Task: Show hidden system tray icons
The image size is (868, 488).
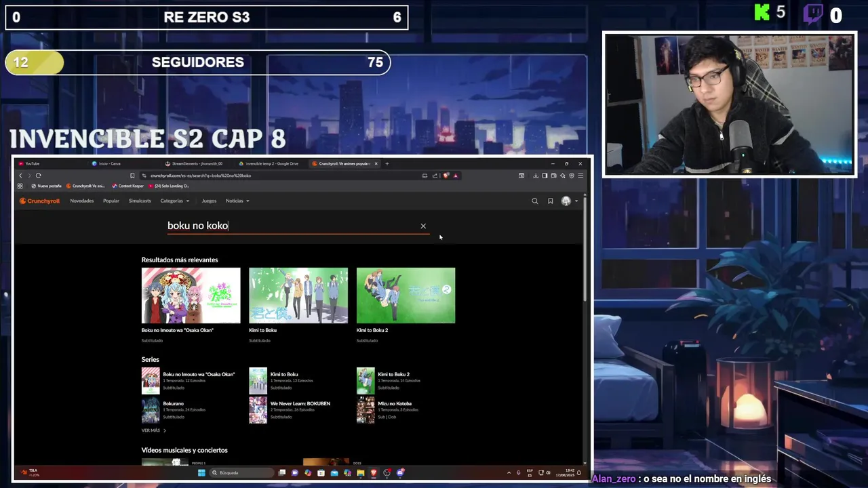Action: [x=509, y=472]
